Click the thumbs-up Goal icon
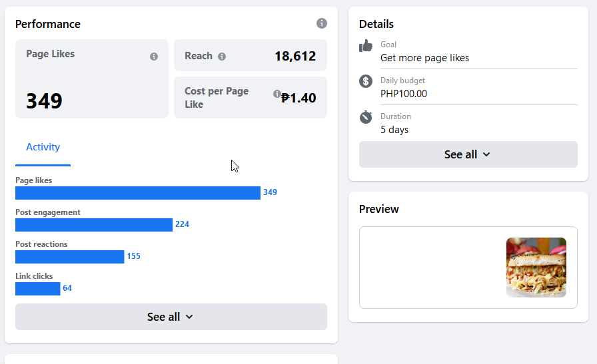Image resolution: width=597 pixels, height=364 pixels. point(366,46)
